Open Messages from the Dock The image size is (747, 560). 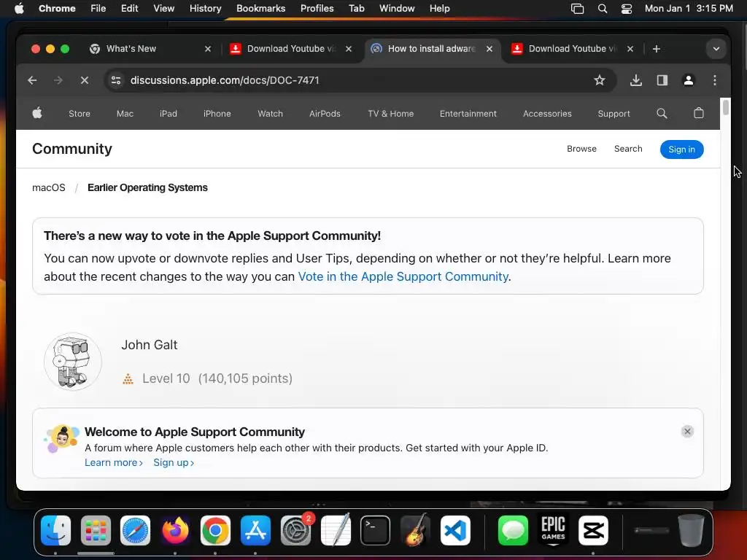pos(513,531)
